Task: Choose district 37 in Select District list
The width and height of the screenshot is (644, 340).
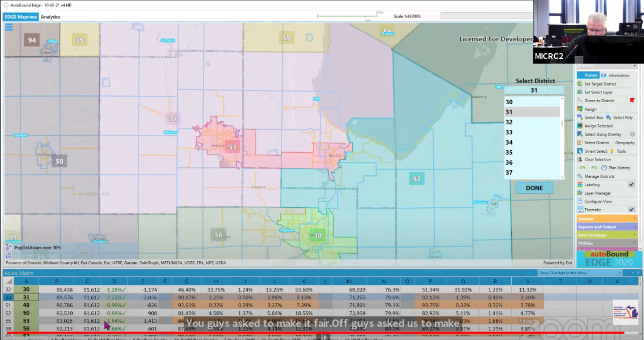Action: tap(532, 173)
